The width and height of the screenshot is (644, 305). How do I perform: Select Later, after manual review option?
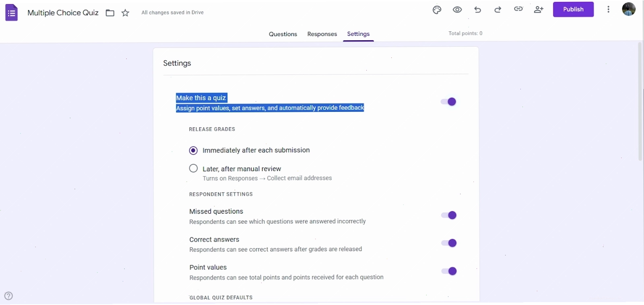(x=194, y=169)
